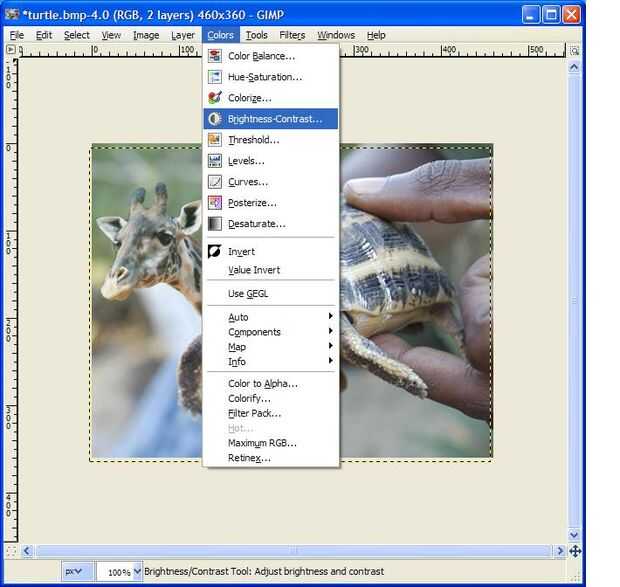Choose Color Balance... from Colors menu
620x587 pixels.
pyautogui.click(x=271, y=56)
